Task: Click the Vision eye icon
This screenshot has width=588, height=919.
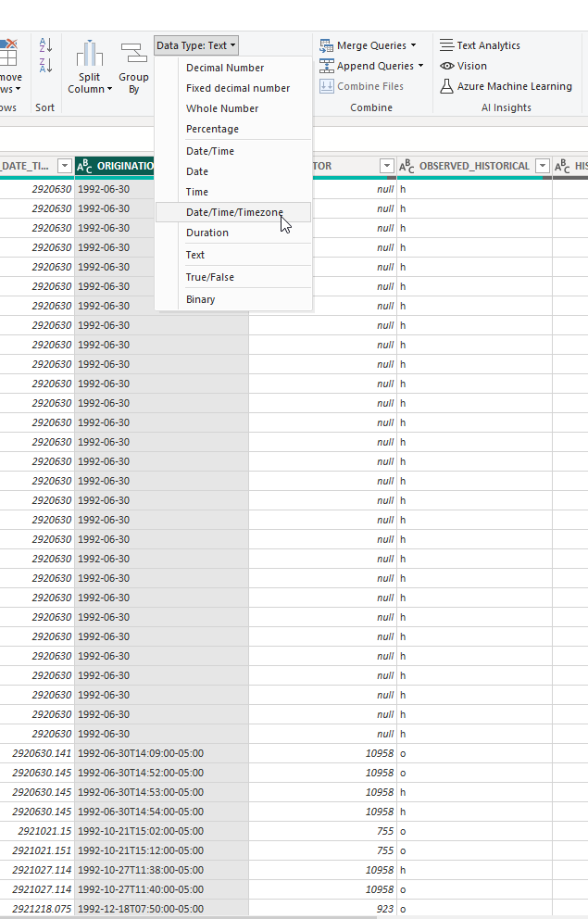Action: click(447, 66)
